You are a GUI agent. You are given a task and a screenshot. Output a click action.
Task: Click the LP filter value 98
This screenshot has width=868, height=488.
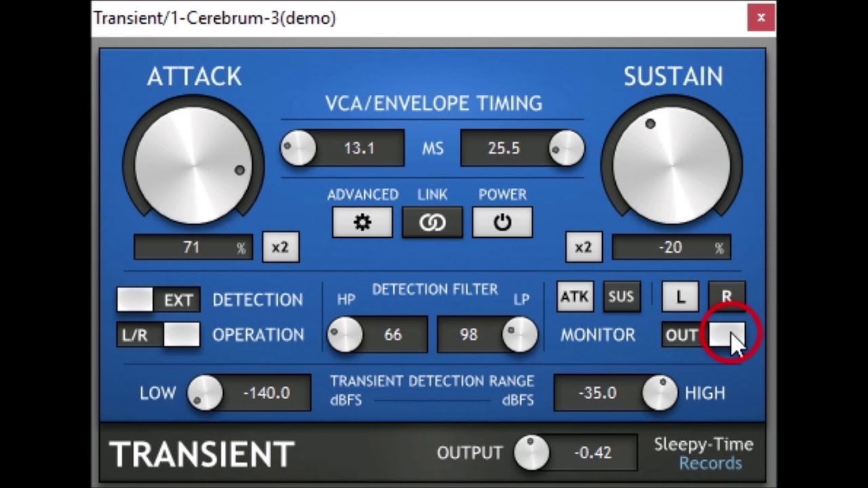pyautogui.click(x=469, y=335)
